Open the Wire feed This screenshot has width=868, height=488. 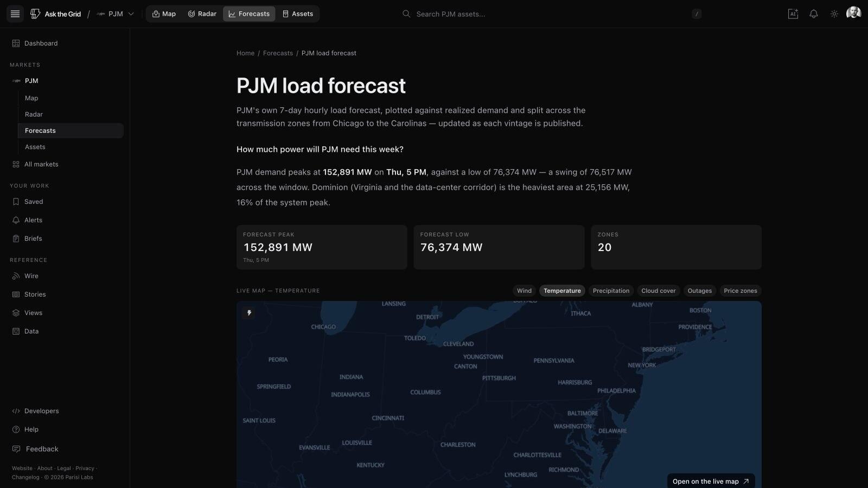click(x=65, y=276)
